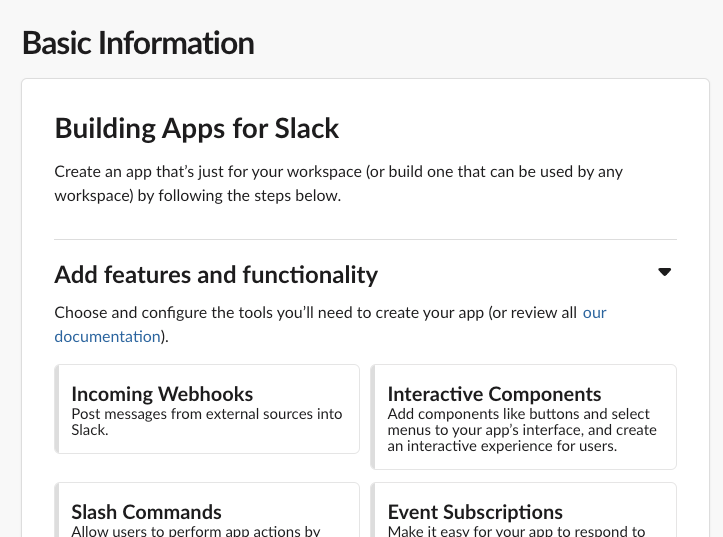This screenshot has width=723, height=537.
Task: Click the Basic Information page title
Action: pos(138,43)
